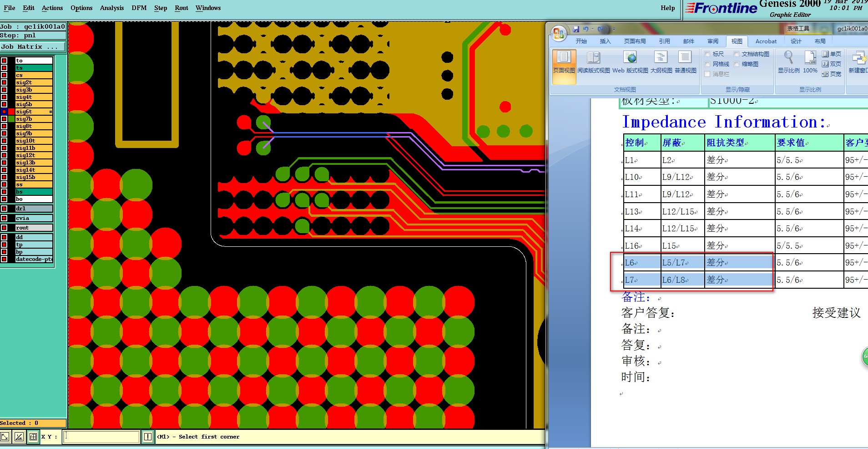Open the 设计 table Design tab

coord(796,41)
